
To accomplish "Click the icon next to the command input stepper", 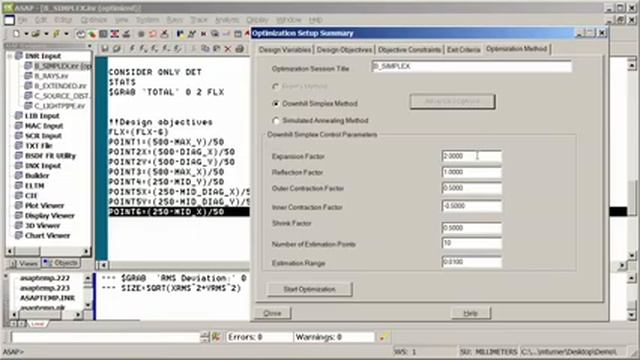I will [216, 337].
